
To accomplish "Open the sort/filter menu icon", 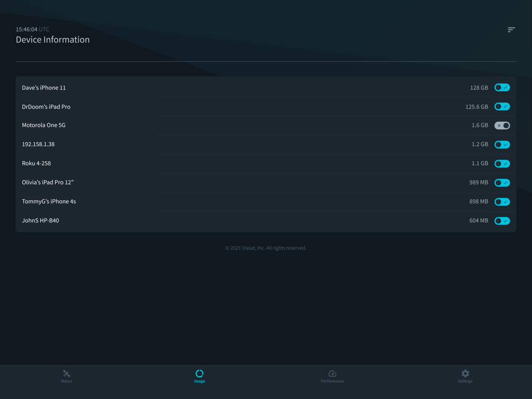I will tap(511, 30).
